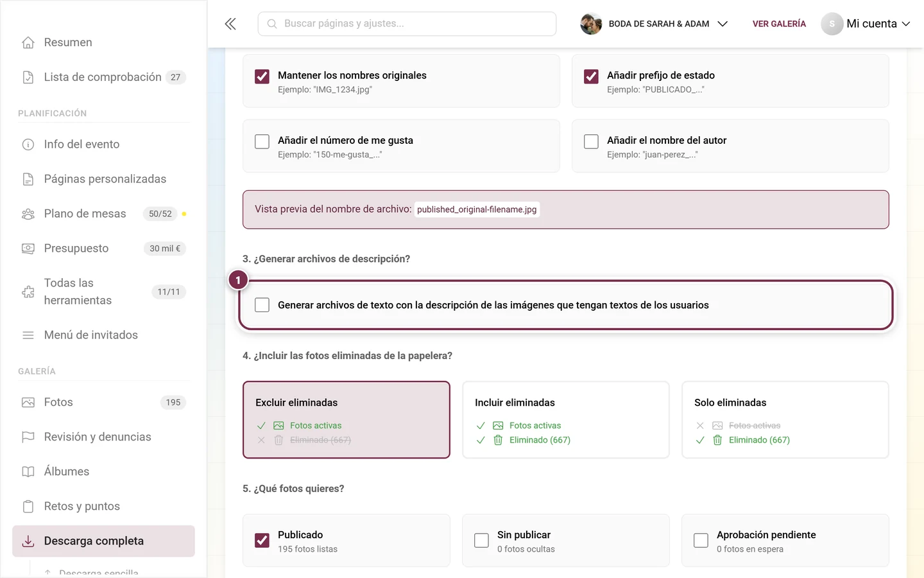
Task: Enable Añadir el nombre del autor
Action: tap(591, 141)
